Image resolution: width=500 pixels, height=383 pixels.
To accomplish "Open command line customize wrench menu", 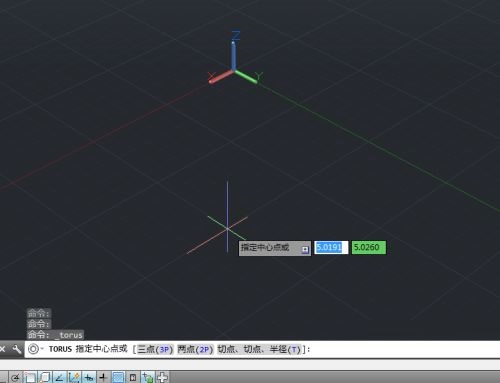I will click(x=16, y=349).
